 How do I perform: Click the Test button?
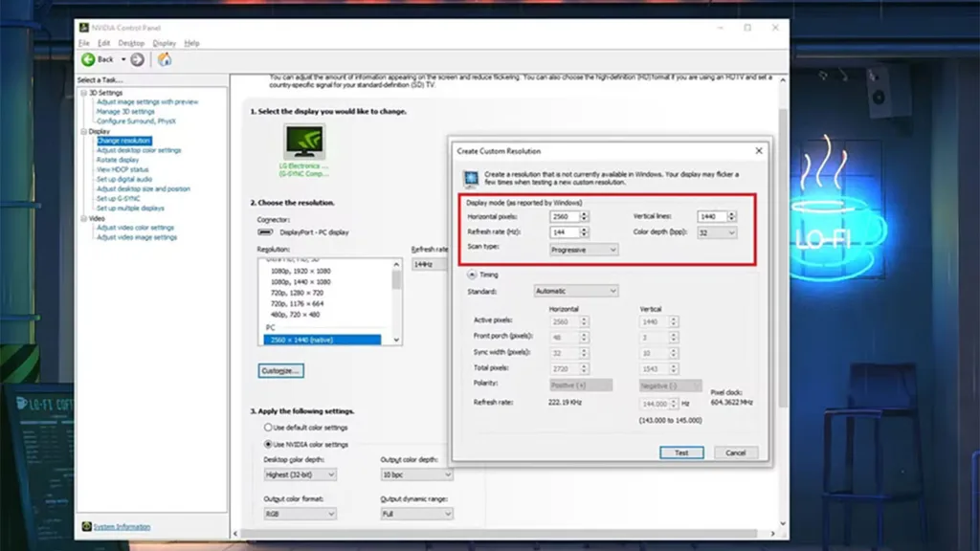(681, 452)
